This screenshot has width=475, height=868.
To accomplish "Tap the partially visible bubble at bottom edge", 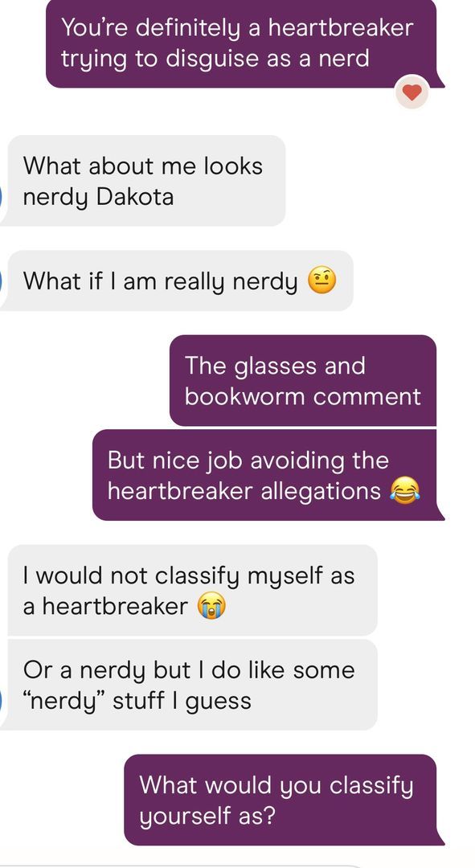I will coord(182,866).
